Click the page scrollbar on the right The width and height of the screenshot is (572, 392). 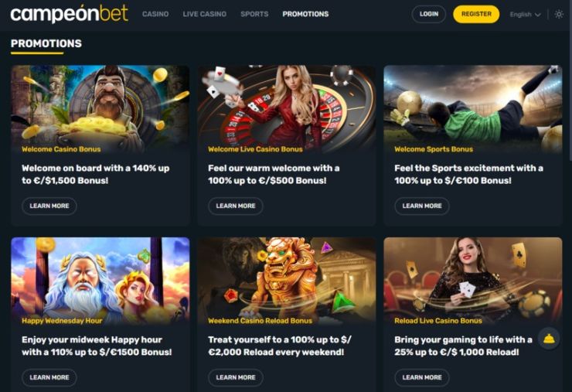pyautogui.click(x=570, y=95)
